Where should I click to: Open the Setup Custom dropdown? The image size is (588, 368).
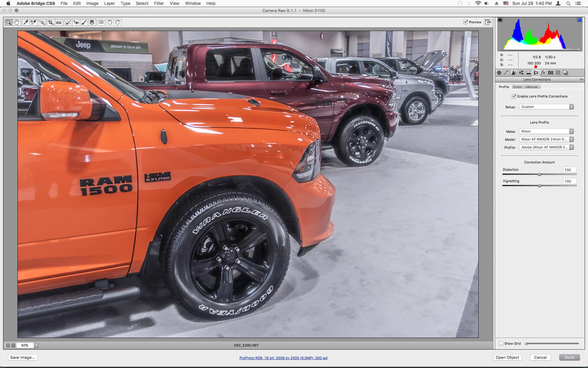click(x=546, y=107)
